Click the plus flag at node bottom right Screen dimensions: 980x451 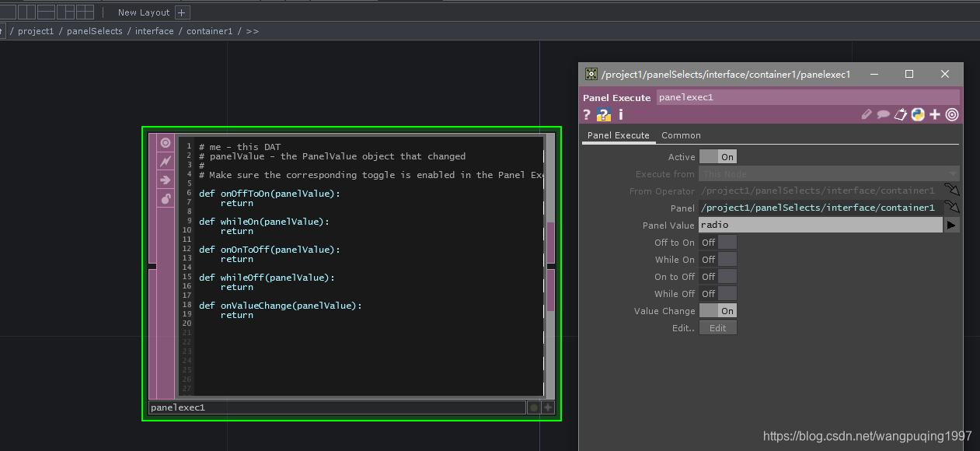point(548,407)
